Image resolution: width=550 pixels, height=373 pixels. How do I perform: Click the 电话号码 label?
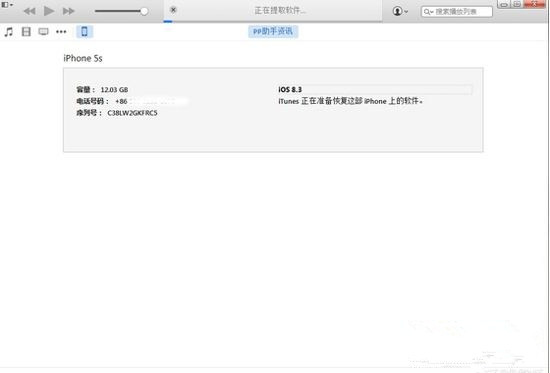93,101
